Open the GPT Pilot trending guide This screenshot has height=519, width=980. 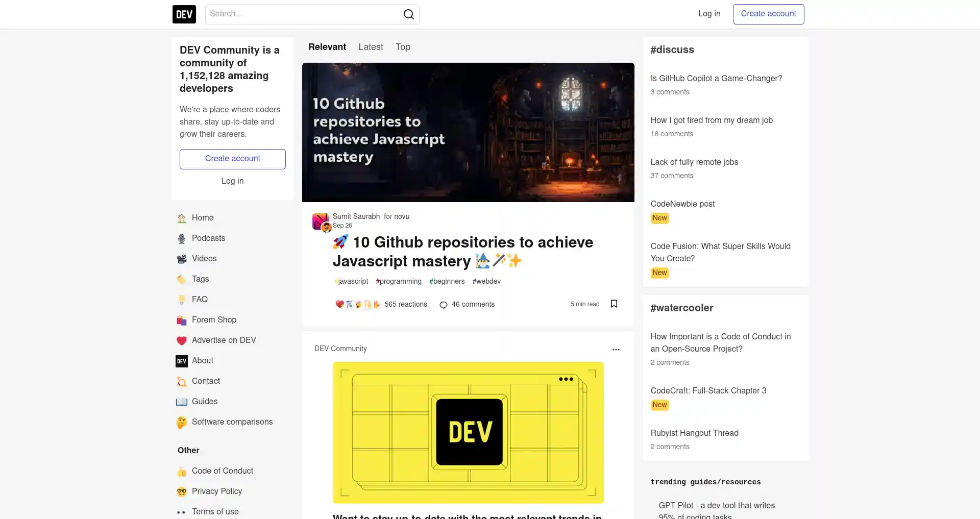717,510
